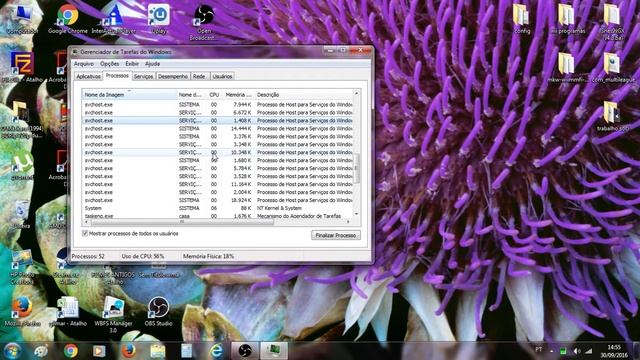The width and height of the screenshot is (640, 360).
Task: Click the Finalizar Processo button
Action: [336, 235]
